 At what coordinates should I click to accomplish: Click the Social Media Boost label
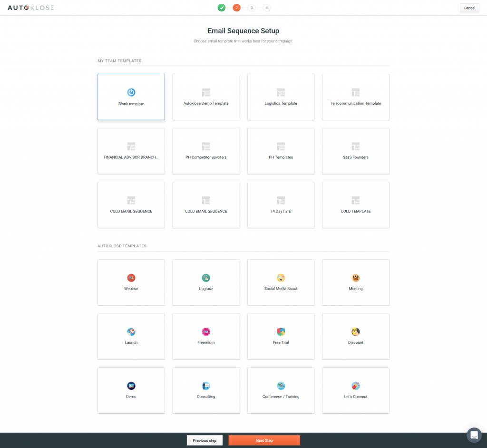click(x=281, y=289)
